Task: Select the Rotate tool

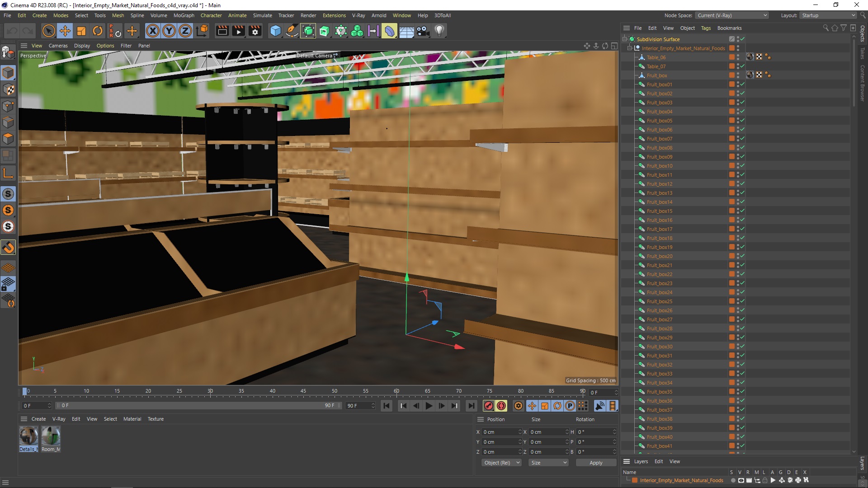Action: coord(98,31)
